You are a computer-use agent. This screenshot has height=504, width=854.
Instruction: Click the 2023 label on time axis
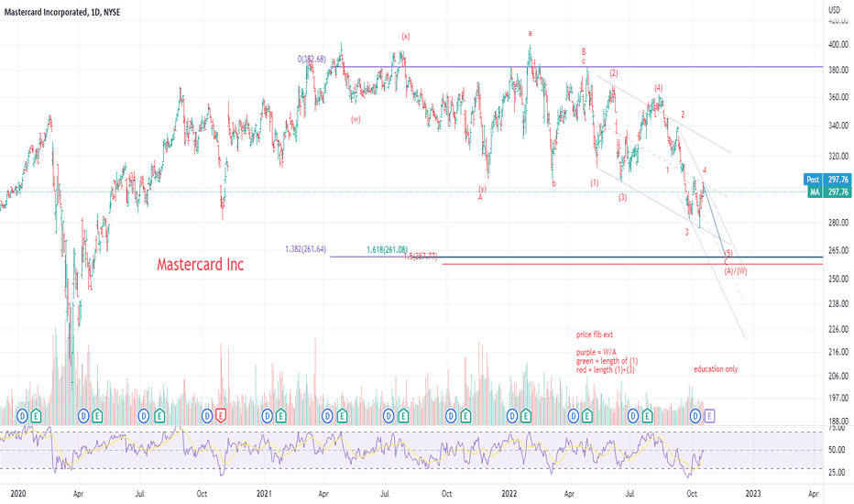[753, 494]
